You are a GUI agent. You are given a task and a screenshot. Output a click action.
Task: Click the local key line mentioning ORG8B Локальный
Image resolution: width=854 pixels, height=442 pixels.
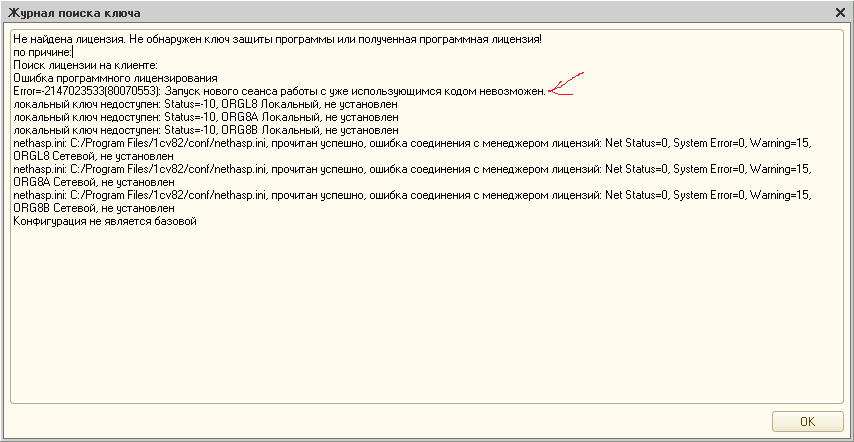point(206,130)
